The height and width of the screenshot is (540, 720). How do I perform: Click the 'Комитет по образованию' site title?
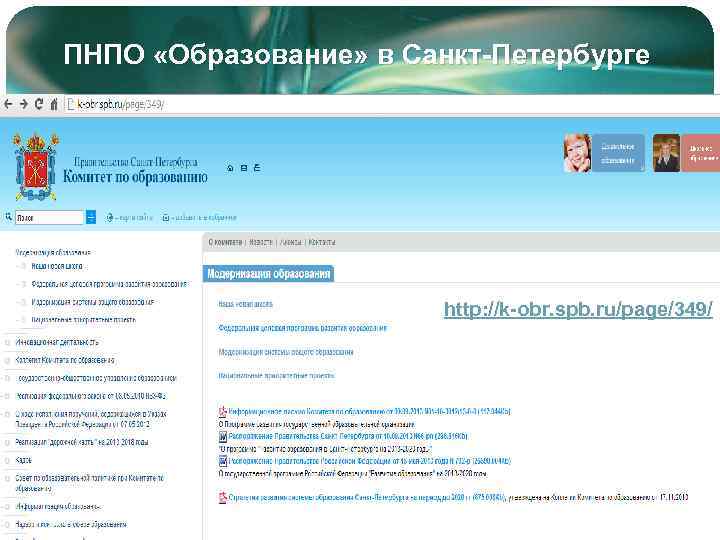[x=135, y=177]
